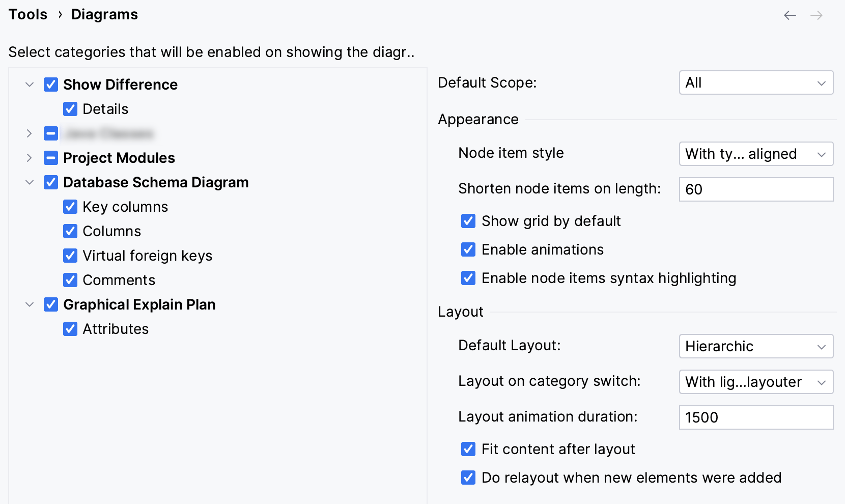Open the Node item style dropdown
845x504 pixels.
tap(755, 154)
